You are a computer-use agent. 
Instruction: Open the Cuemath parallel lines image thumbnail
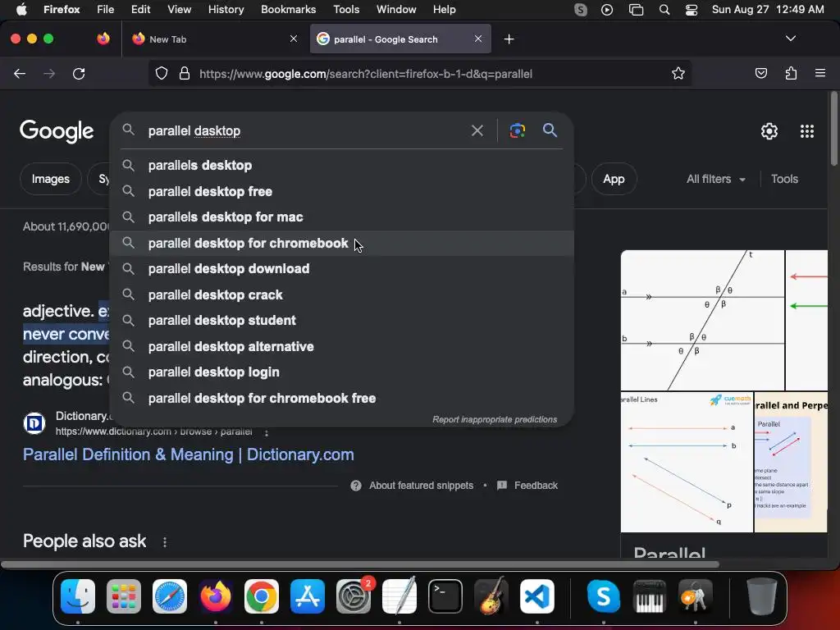pyautogui.click(x=687, y=463)
